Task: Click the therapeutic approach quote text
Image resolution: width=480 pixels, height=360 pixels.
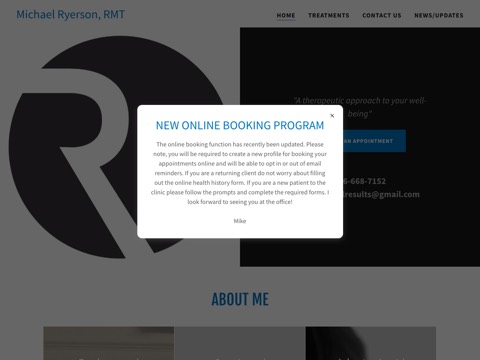Action: click(360, 107)
